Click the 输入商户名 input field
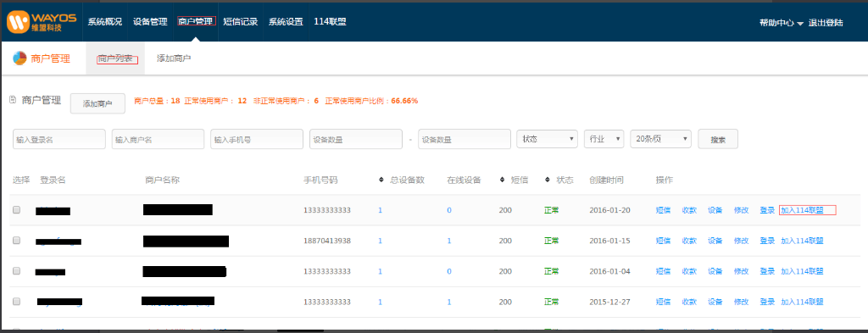 point(159,140)
